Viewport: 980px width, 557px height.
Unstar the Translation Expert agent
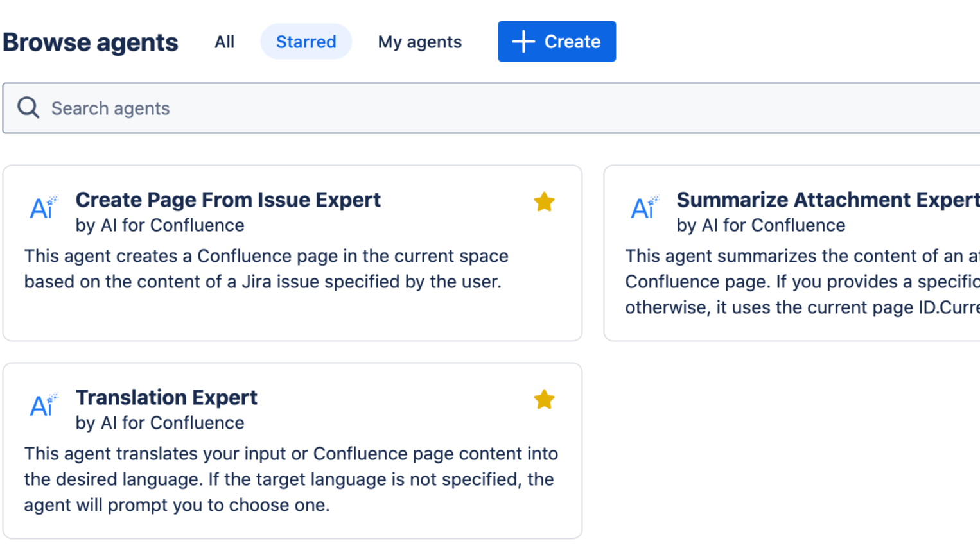point(544,400)
